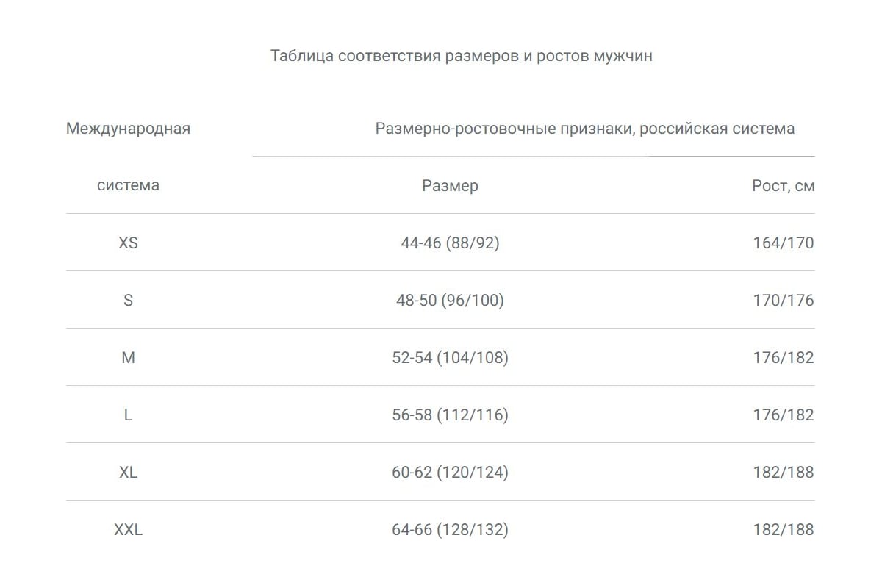Select the XL size cell
Screen dimensions: 882x588
click(x=128, y=473)
